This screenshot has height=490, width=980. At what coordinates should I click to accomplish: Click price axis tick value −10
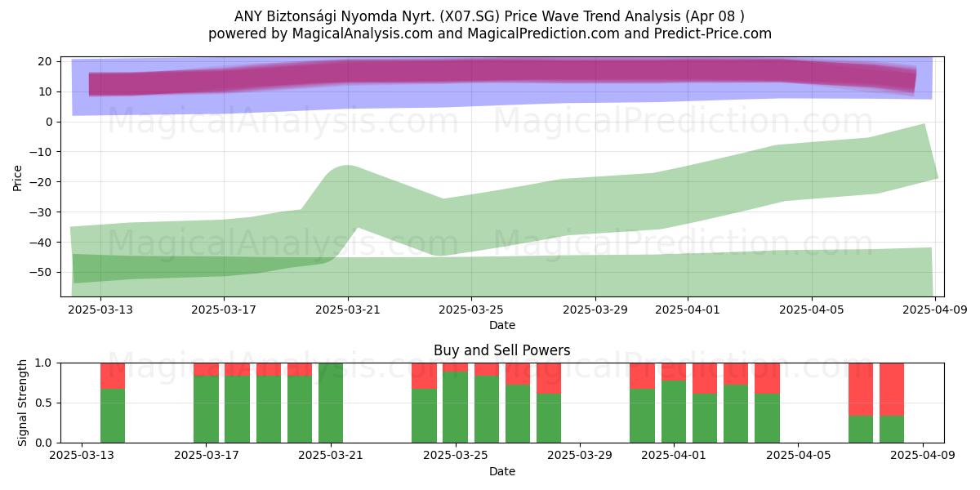(41, 152)
